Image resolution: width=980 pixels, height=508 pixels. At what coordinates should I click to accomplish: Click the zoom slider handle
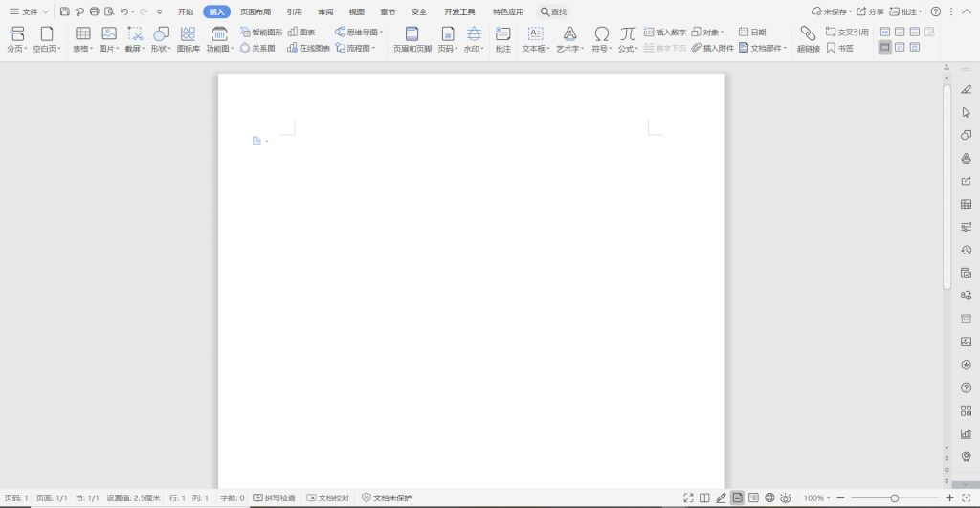pyautogui.click(x=895, y=498)
